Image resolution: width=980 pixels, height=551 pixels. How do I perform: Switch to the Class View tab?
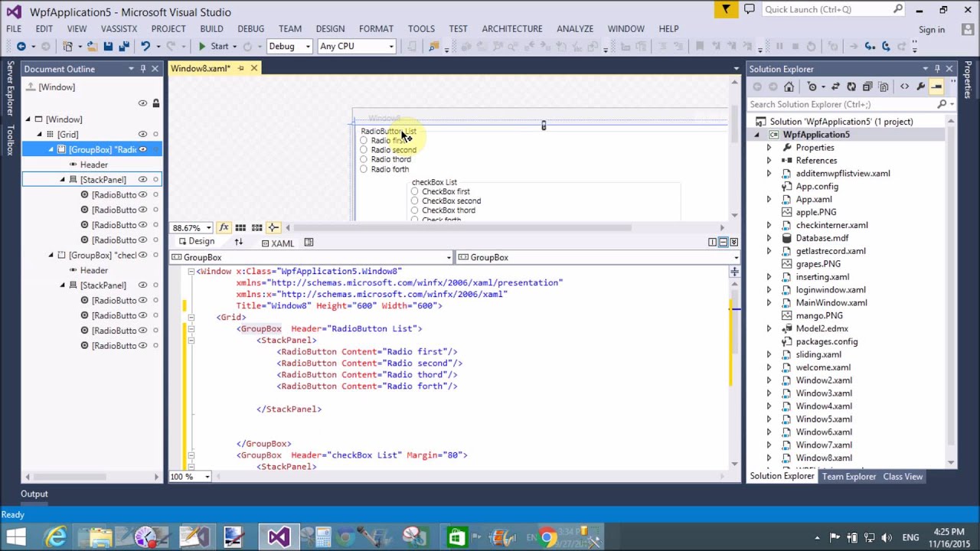pos(903,476)
